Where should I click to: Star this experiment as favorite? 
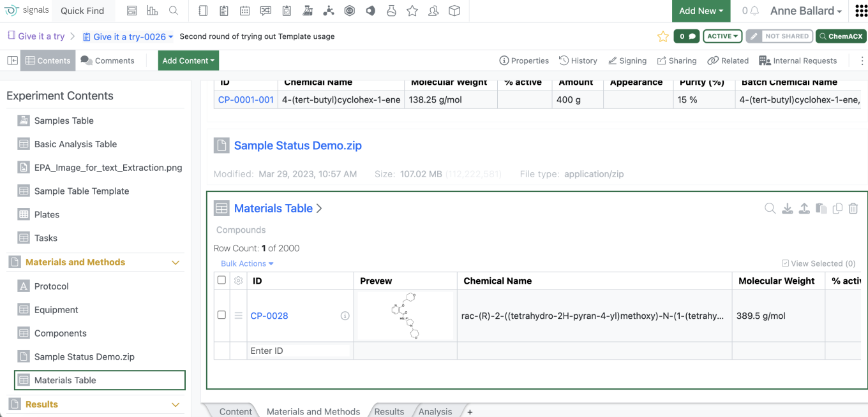point(663,36)
